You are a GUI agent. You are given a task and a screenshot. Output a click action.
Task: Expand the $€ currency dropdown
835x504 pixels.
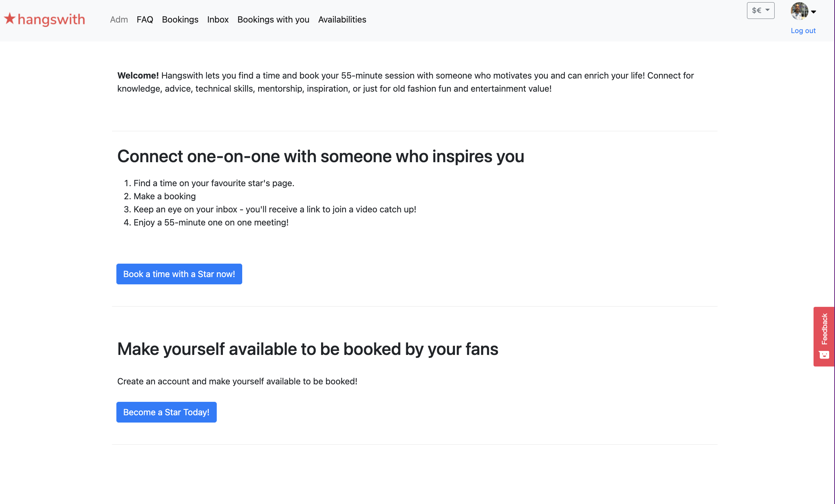[x=760, y=11]
